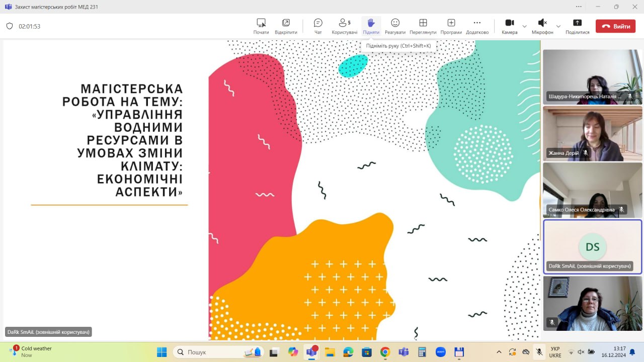Turn on the Камера video
This screenshot has height=362, width=644.
[509, 26]
